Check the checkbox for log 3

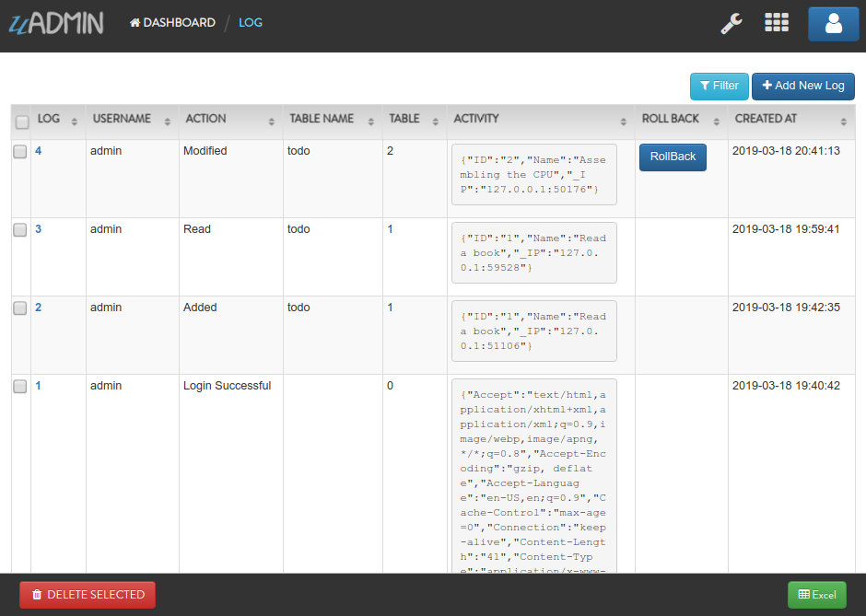coord(20,229)
